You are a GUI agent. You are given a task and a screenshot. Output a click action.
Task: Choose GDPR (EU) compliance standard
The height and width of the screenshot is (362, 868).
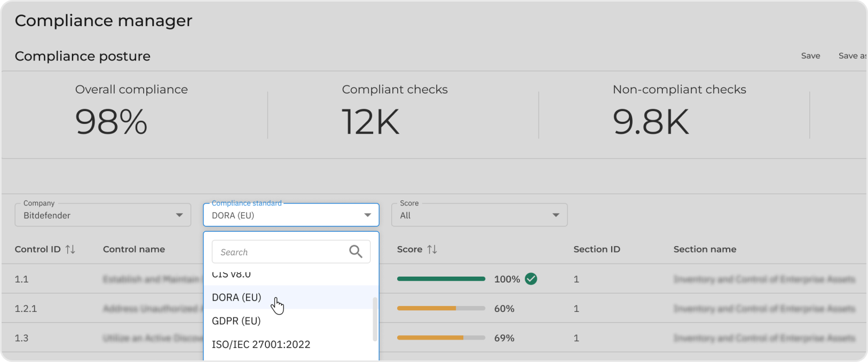236,321
